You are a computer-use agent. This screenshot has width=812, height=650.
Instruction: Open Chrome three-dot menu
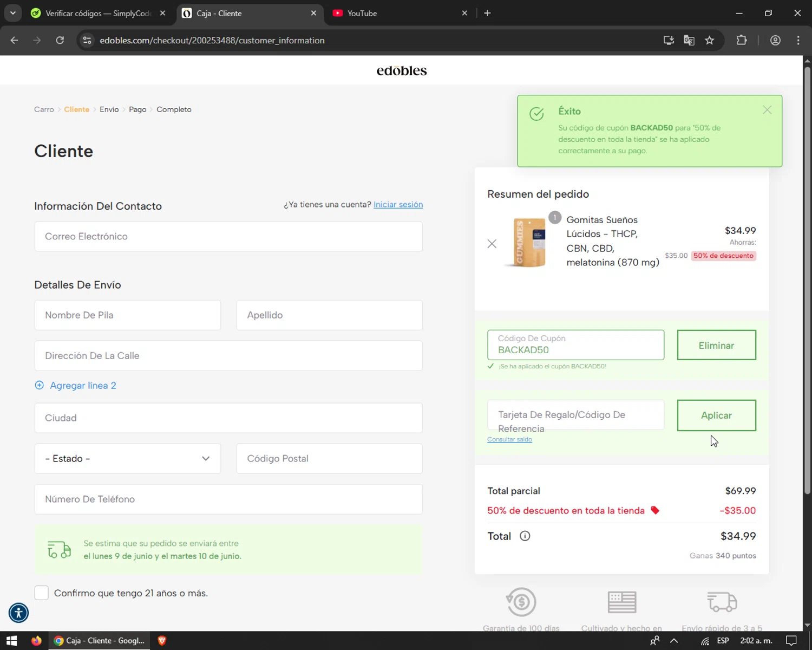tap(798, 40)
